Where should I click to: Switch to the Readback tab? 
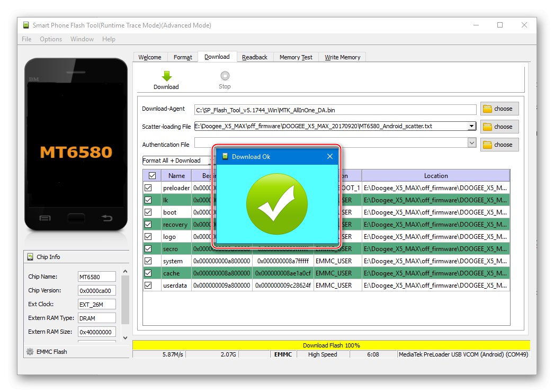tap(255, 57)
